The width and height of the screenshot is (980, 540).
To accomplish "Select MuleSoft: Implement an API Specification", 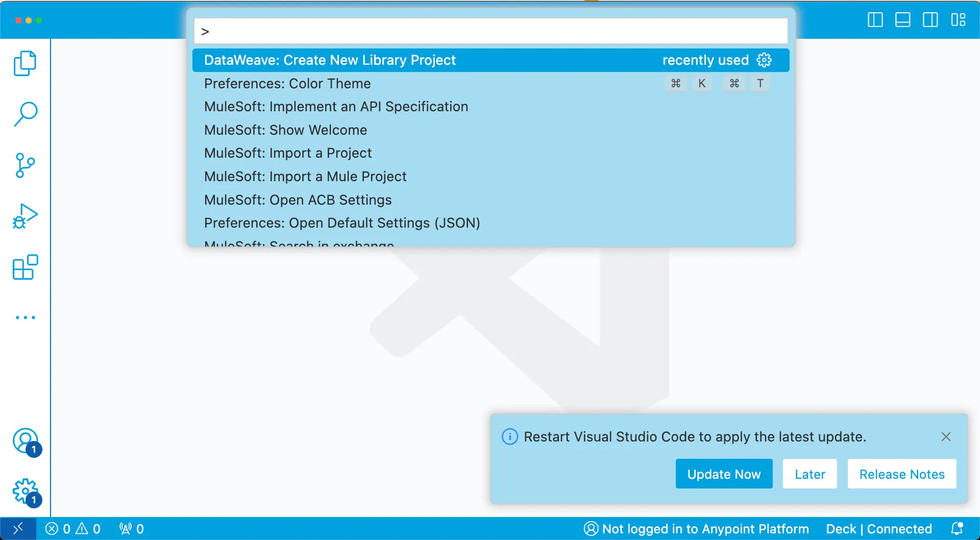I will tap(491, 107).
